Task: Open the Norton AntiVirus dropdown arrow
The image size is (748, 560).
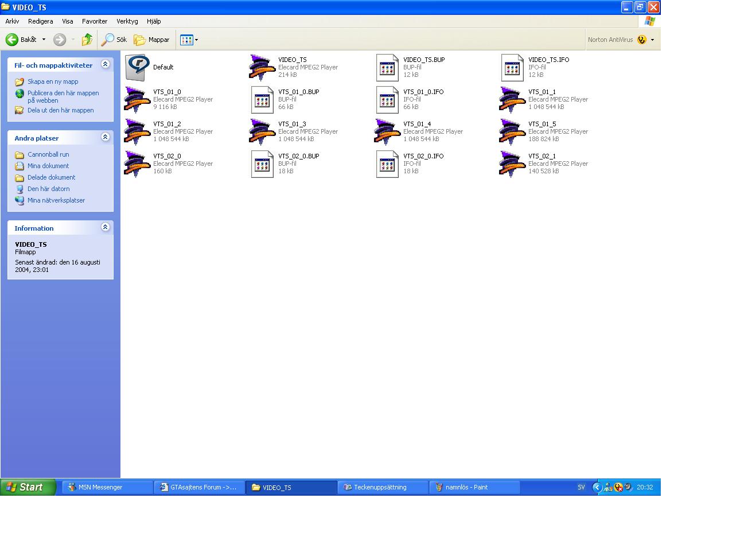Action: point(652,40)
